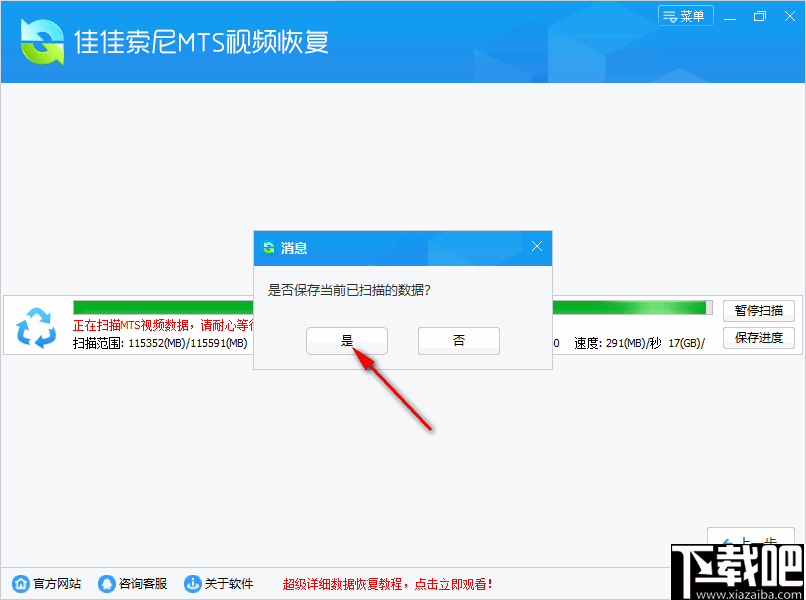Screen dimensions: 806x600
Task: Click the 保存进度 button
Action: pyautogui.click(x=758, y=338)
